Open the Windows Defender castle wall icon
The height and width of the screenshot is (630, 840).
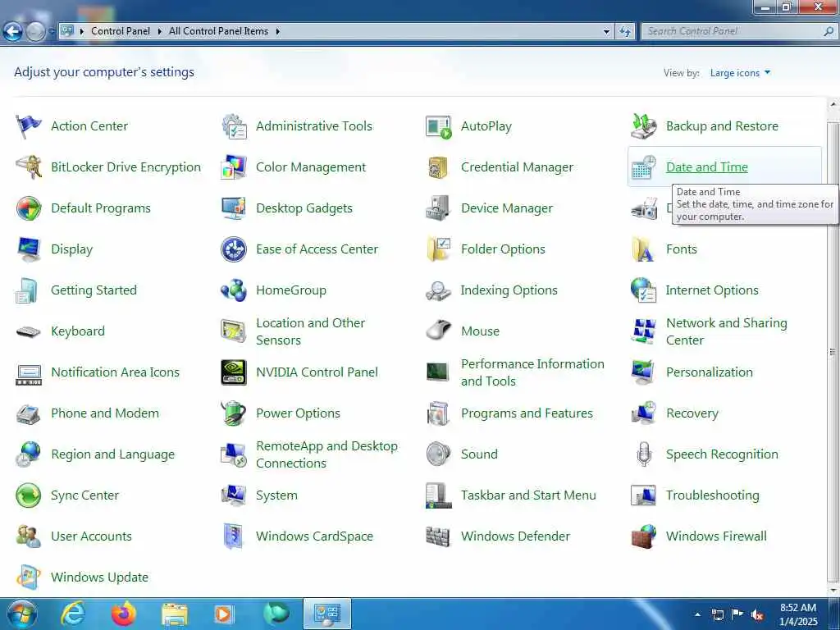(439, 536)
